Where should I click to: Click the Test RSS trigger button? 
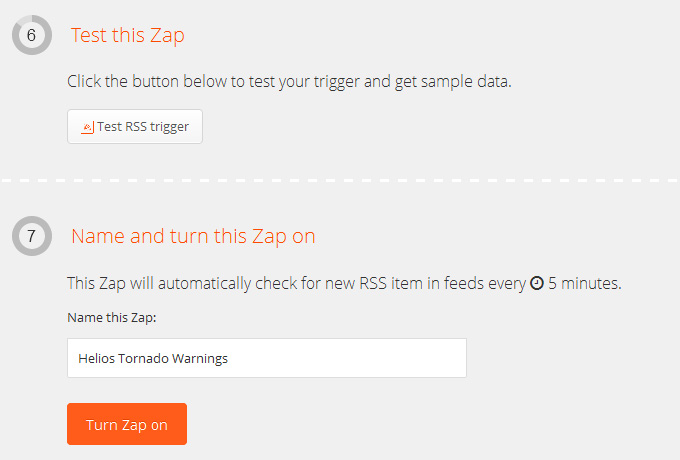(x=135, y=127)
